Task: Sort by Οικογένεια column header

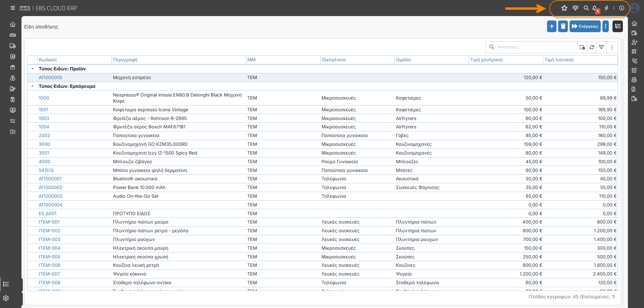Action: point(358,60)
